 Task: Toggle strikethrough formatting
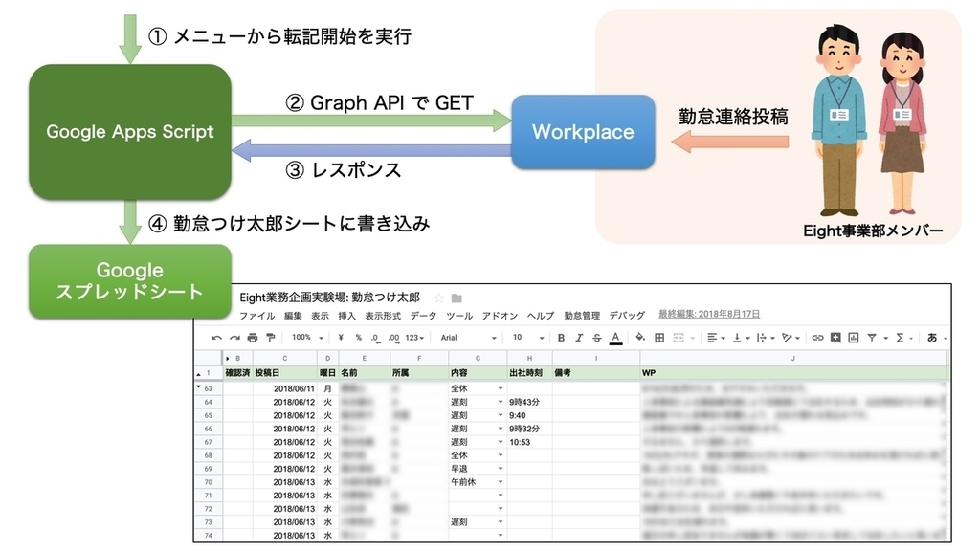click(597, 338)
